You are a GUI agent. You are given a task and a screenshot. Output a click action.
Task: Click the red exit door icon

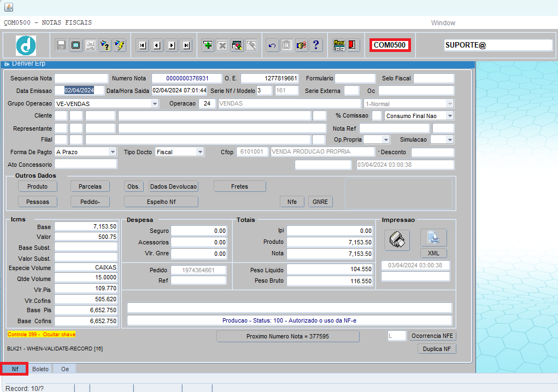pyautogui.click(x=353, y=45)
